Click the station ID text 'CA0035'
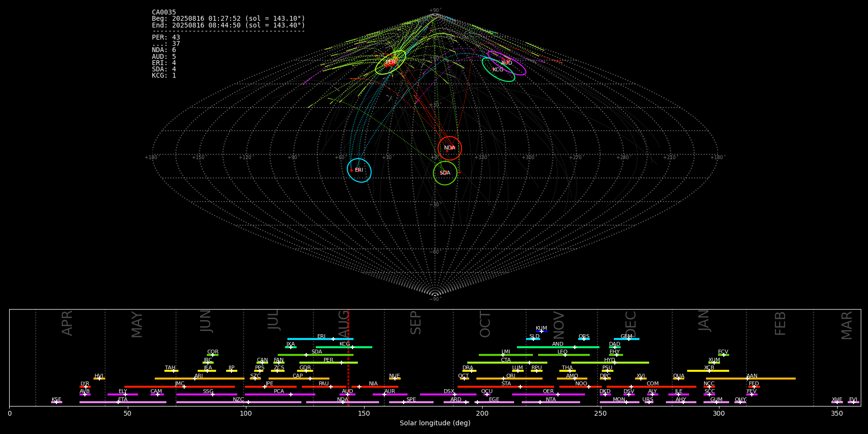The image size is (868, 434). (164, 13)
